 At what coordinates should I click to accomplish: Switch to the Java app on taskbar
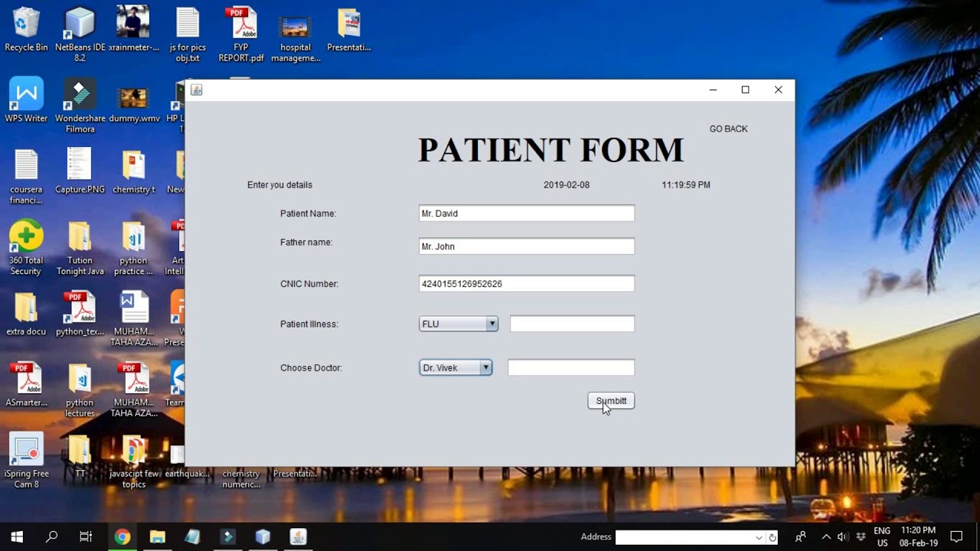coord(298,537)
